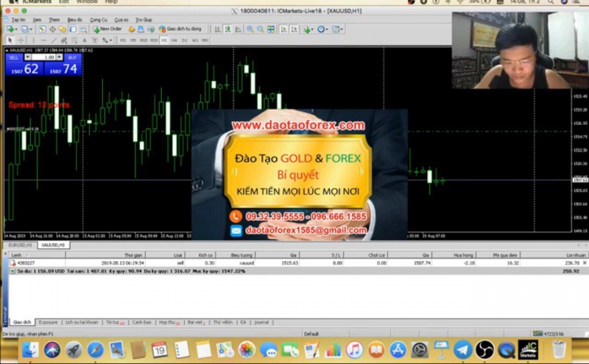Open OBS from the dock
The image size is (589, 364).
pyautogui.click(x=484, y=350)
